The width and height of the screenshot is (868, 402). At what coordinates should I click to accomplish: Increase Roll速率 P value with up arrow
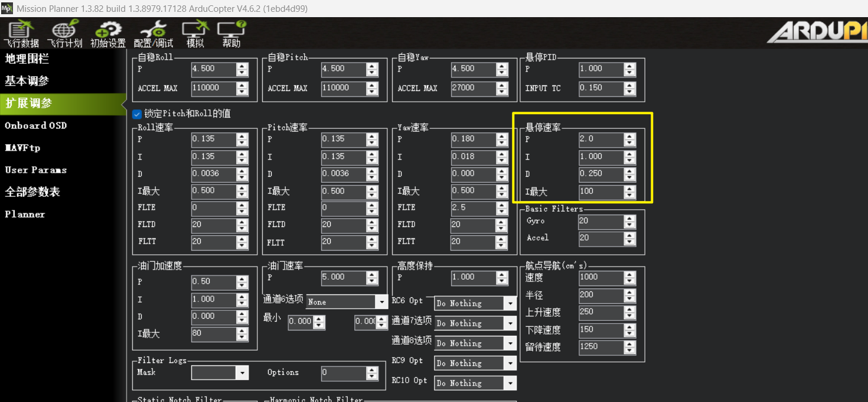tap(242, 135)
